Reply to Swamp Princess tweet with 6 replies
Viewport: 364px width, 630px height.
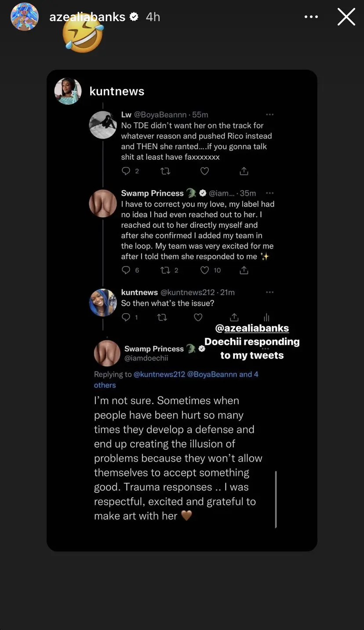coord(126,270)
